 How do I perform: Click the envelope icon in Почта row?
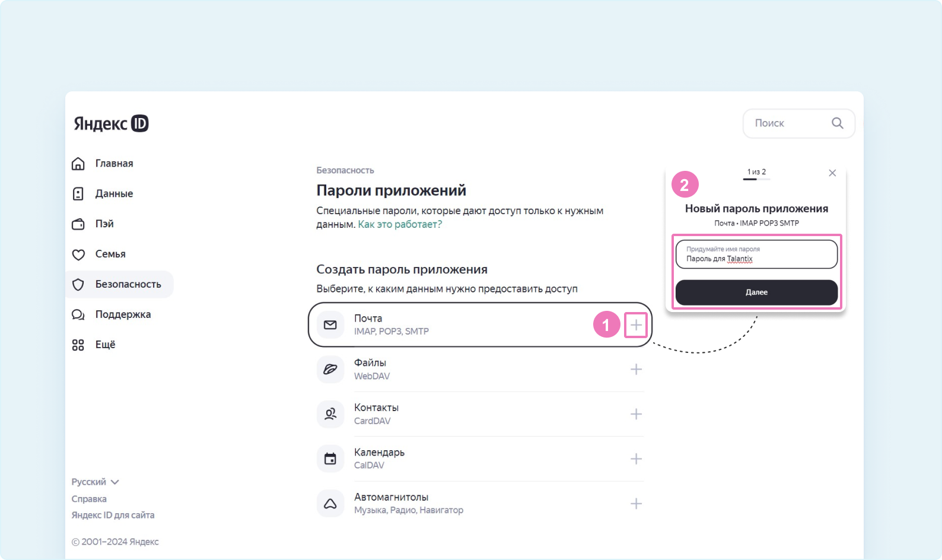[x=330, y=324]
